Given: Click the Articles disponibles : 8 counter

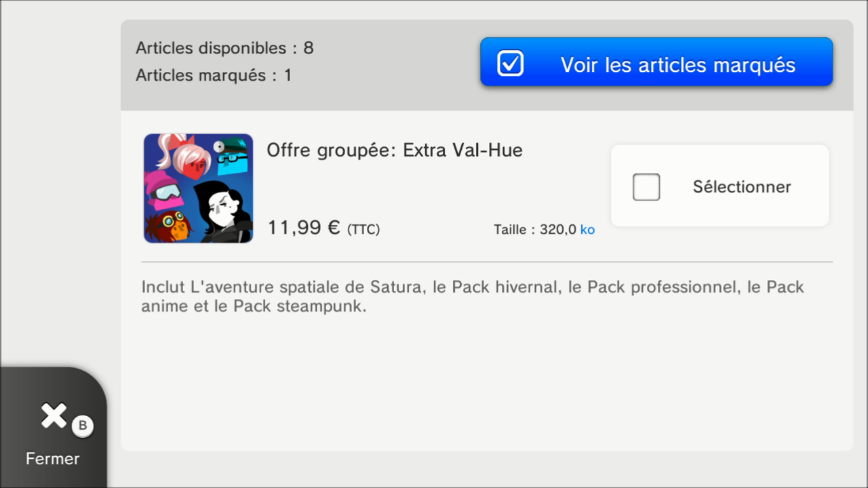Looking at the screenshot, I should point(224,48).
